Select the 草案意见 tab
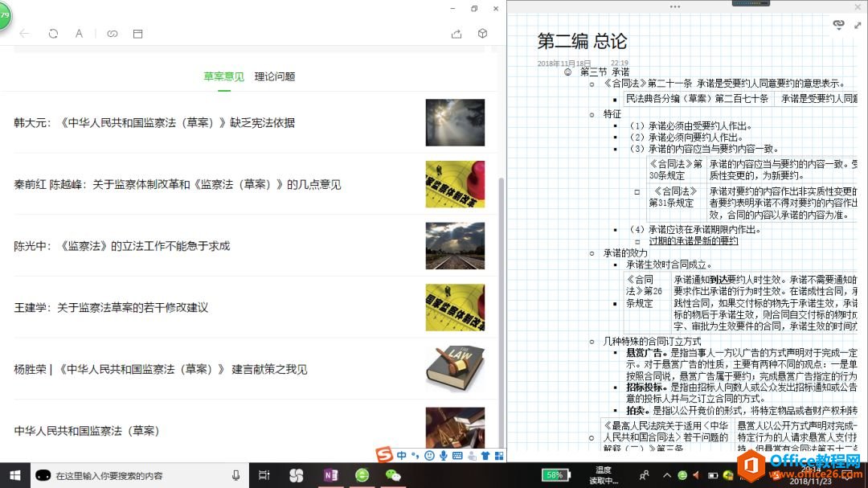The image size is (868, 488). coord(223,76)
